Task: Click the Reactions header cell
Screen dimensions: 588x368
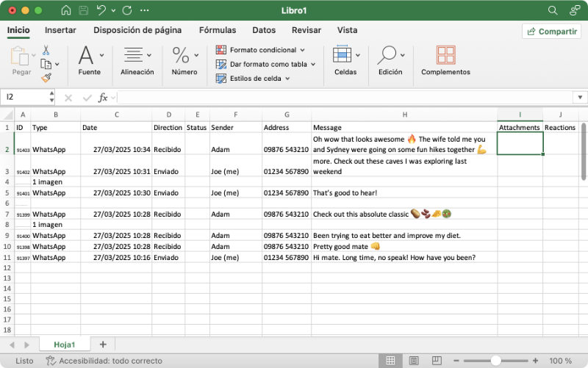Action: [x=560, y=127]
